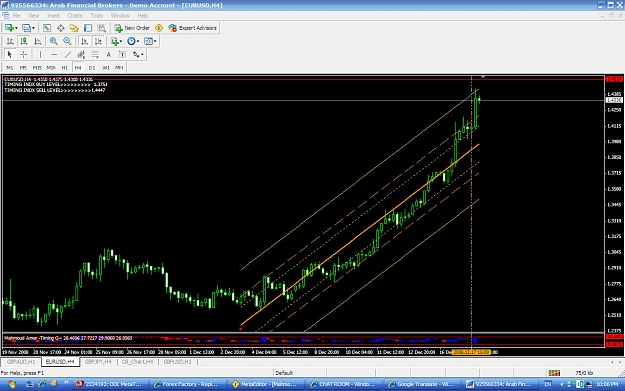Open the Window menu
Viewport: 625px width, 391px height.
point(120,16)
